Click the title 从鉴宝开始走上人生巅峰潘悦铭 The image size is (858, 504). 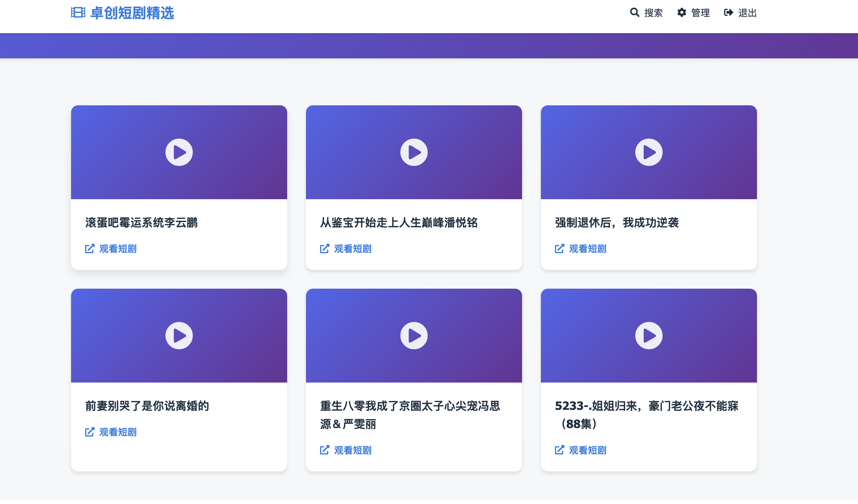pos(399,223)
